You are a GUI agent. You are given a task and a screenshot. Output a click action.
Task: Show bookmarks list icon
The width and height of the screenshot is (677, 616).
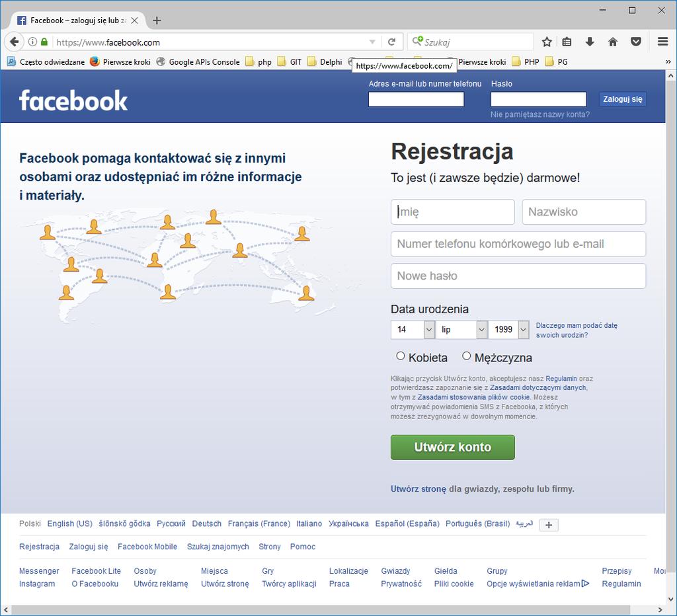[567, 42]
